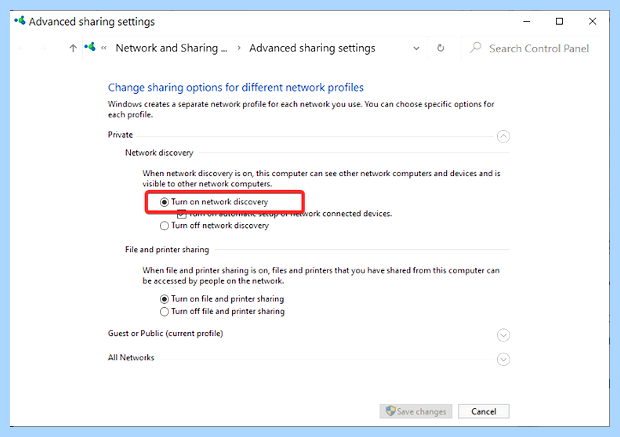
Task: Collapse the Private profile section
Action: click(503, 136)
